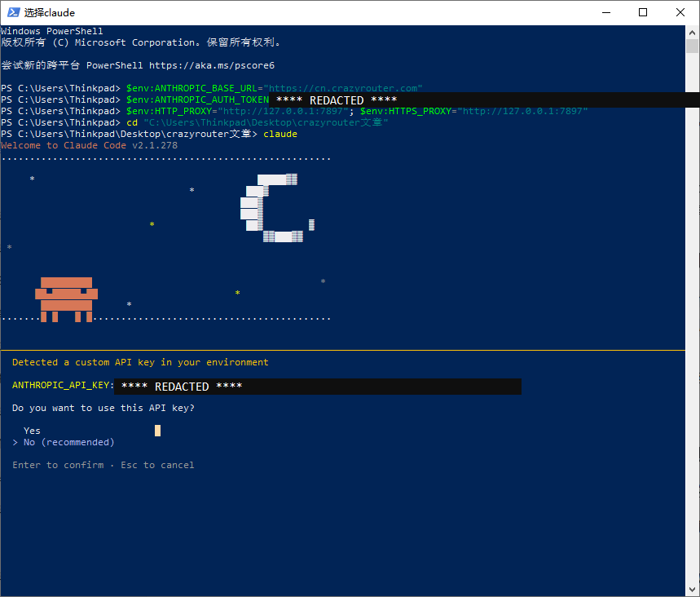700x597 pixels.
Task: Click the cd command folder path
Action: click(266, 122)
